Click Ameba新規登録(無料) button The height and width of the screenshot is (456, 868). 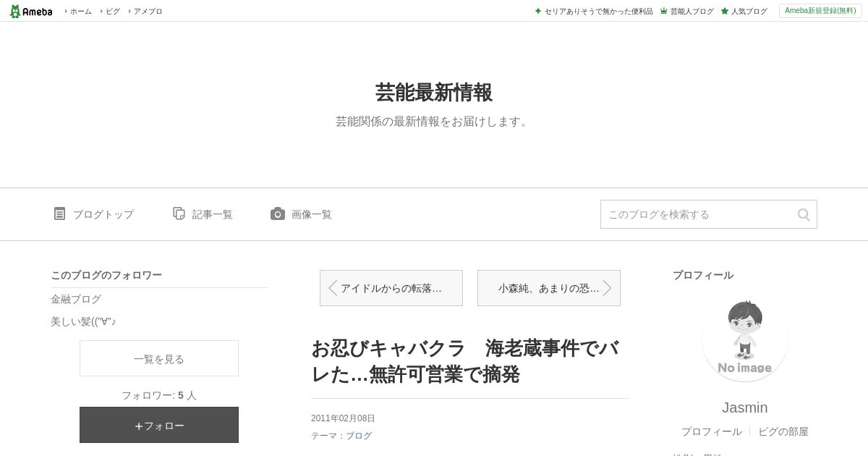820,11
